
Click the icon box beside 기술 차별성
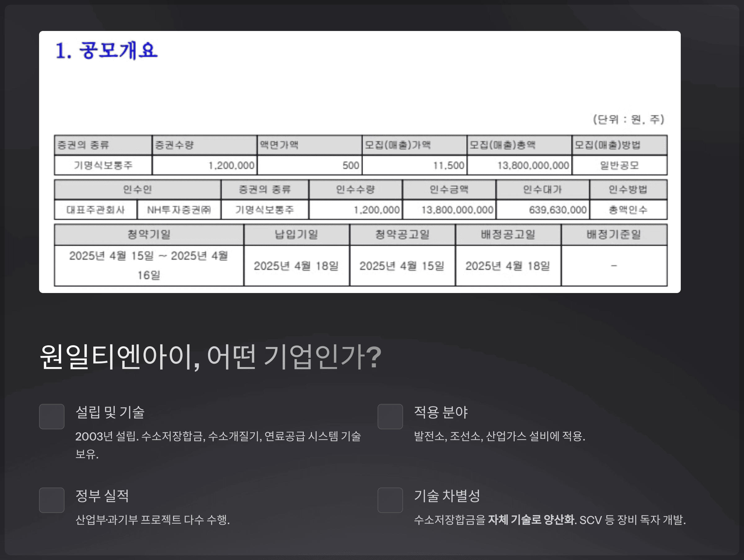click(390, 500)
